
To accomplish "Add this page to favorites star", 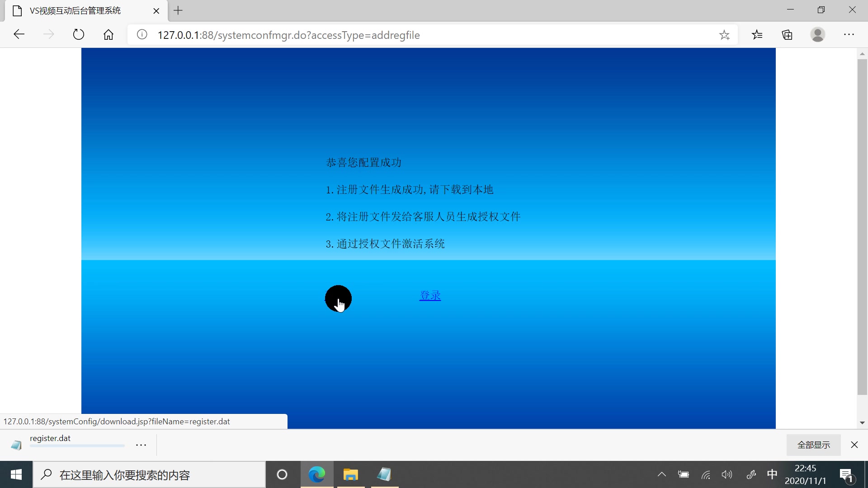I will tap(724, 35).
